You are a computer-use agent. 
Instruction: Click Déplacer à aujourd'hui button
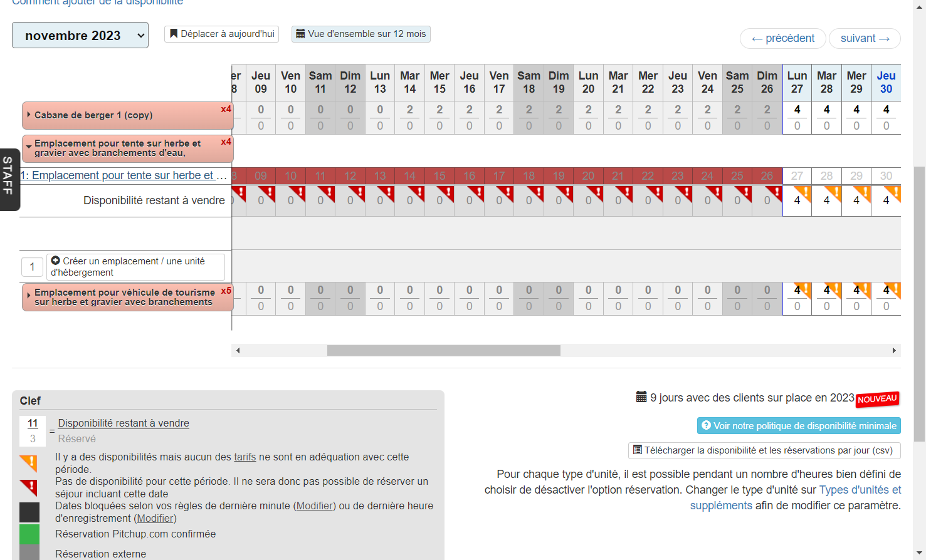coord(221,34)
